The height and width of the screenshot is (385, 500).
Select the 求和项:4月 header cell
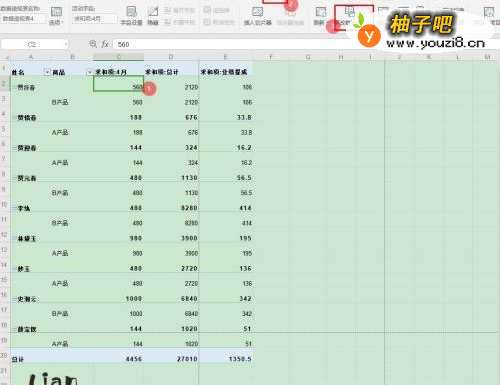118,72
